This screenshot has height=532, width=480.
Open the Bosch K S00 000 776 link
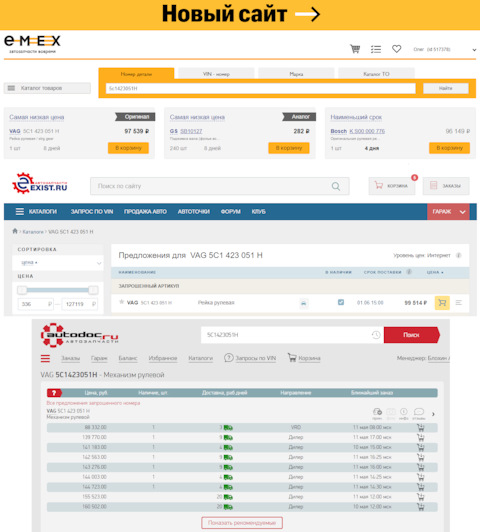[x=367, y=131]
